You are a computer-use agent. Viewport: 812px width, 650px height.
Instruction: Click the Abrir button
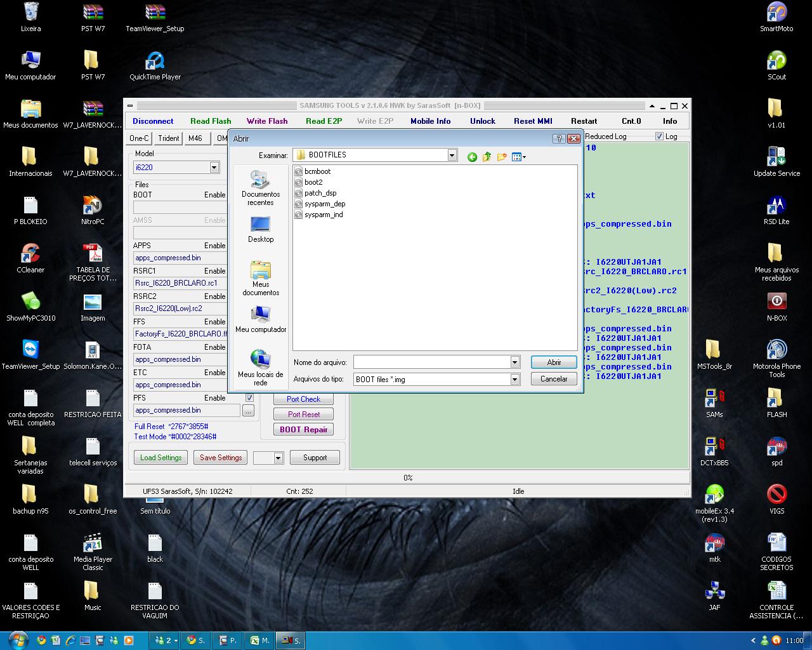tap(554, 362)
